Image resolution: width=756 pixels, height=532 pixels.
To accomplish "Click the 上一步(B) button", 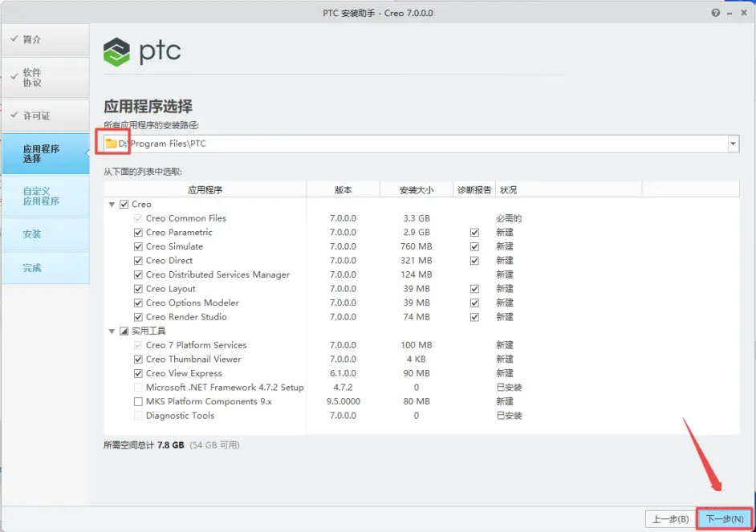I will click(x=669, y=518).
